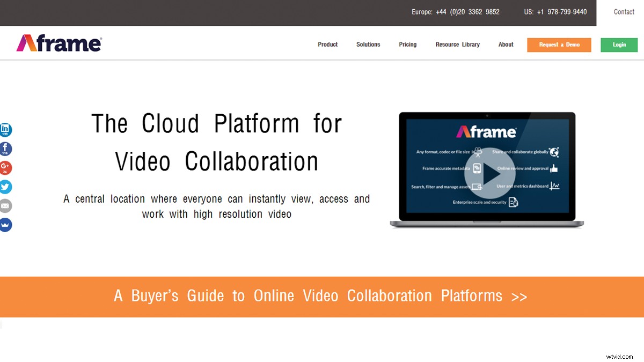This screenshot has width=644, height=362.
Task: Open the email share icon
Action: (6, 205)
